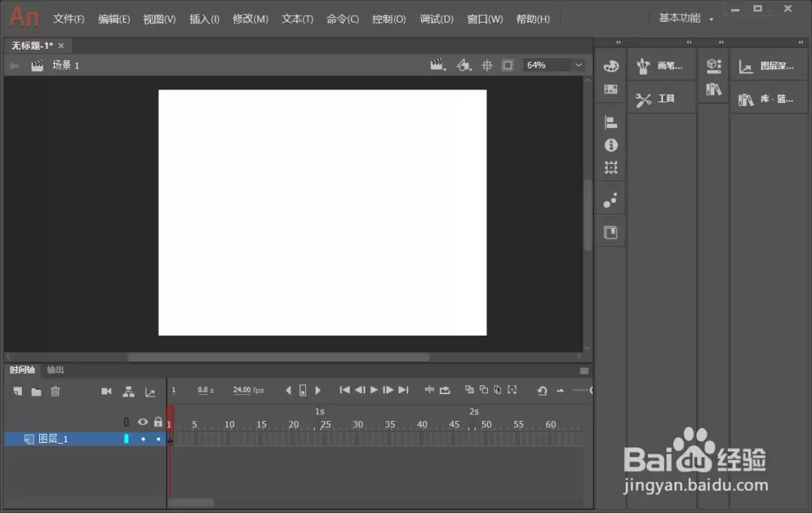Collapse dock above the 画笔 panel
812x513 pixels.
pos(689,42)
